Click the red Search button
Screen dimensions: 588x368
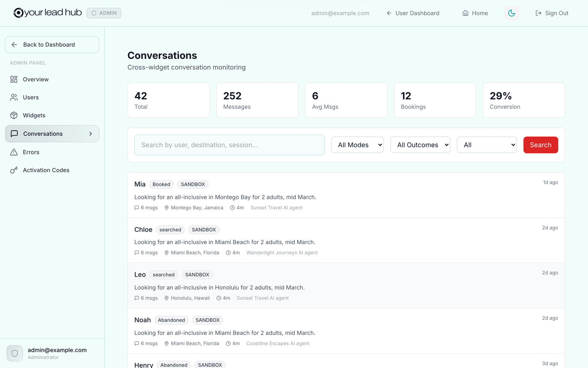(x=541, y=145)
